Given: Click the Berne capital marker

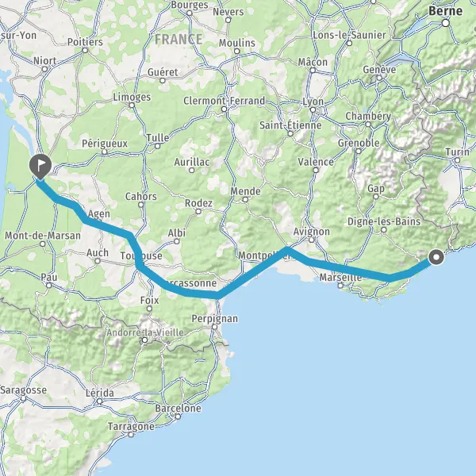Looking at the screenshot, I should 446,23.
